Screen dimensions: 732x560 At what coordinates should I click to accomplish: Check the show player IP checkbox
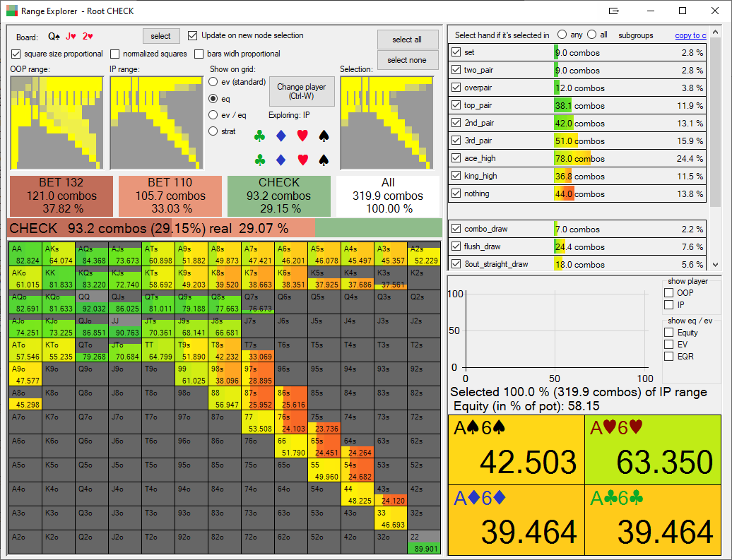(x=668, y=305)
